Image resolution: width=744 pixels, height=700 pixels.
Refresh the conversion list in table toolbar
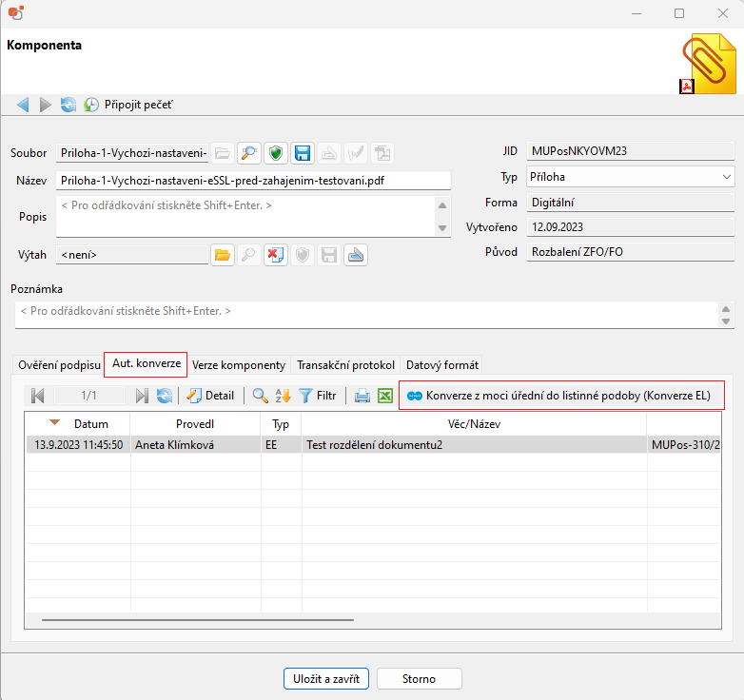[165, 396]
